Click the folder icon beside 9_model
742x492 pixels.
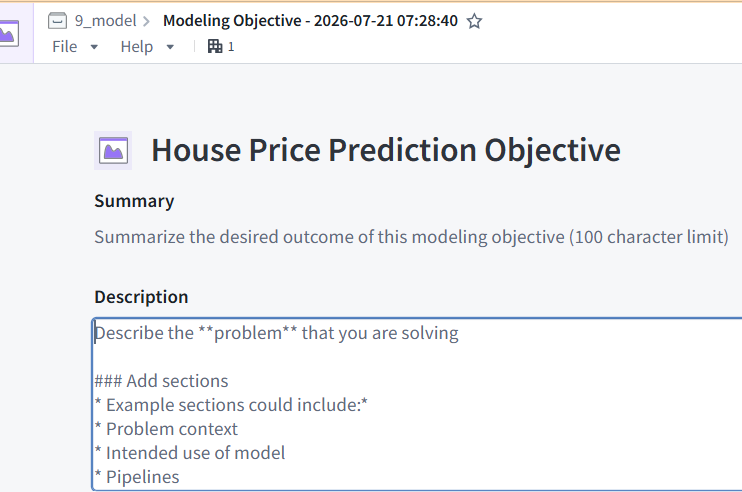[57, 21]
